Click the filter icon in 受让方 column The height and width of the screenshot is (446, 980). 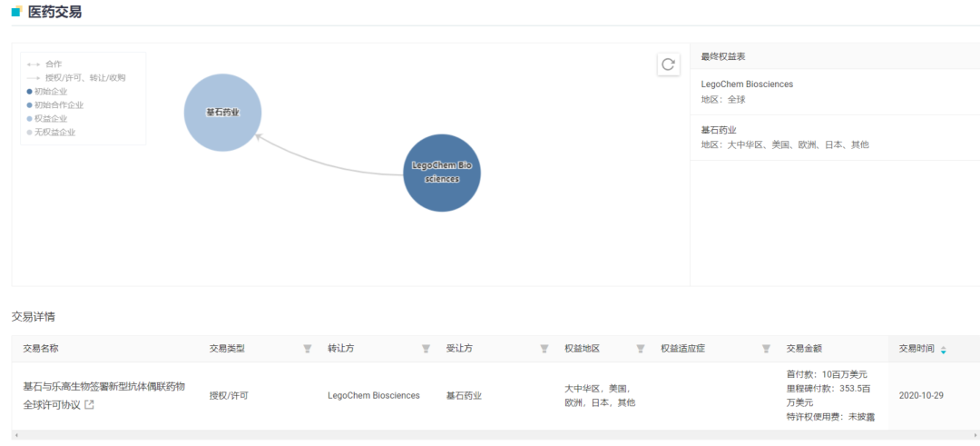(x=544, y=349)
